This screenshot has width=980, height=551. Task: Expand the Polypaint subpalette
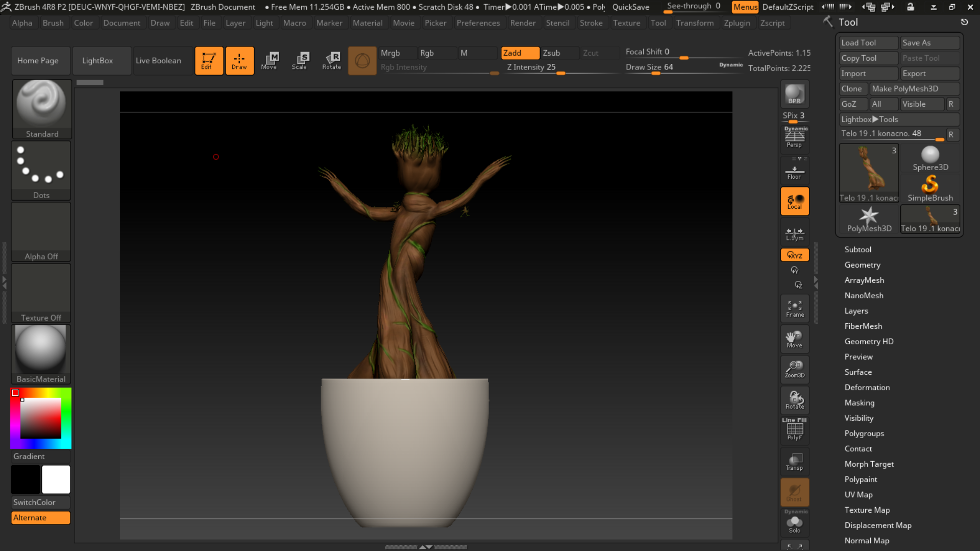tap(861, 480)
